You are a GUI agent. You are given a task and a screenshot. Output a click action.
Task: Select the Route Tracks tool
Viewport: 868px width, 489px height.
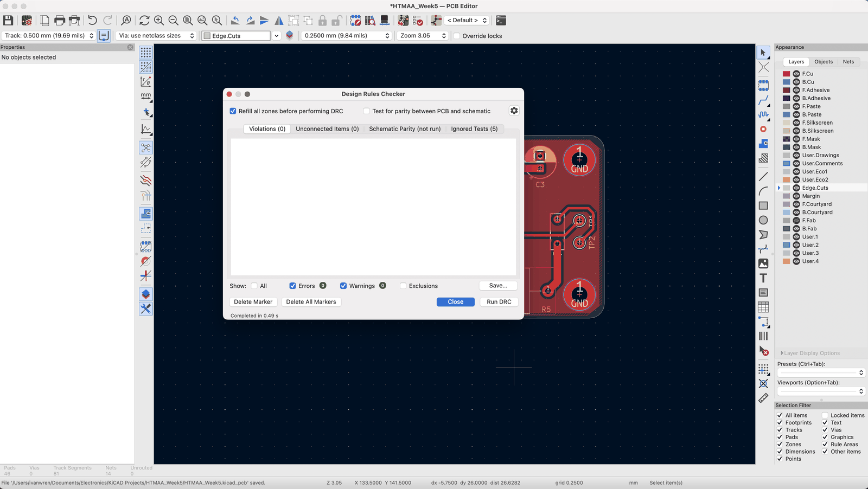pyautogui.click(x=763, y=100)
